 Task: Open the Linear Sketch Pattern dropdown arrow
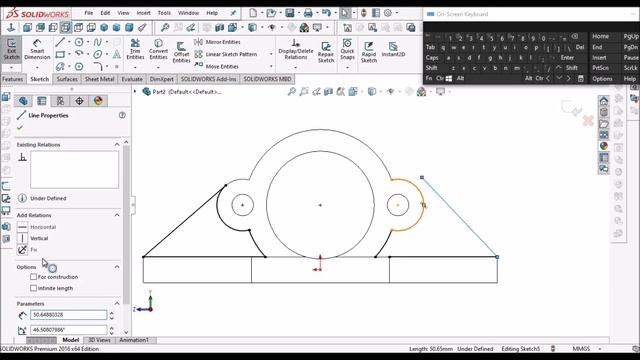(271, 54)
